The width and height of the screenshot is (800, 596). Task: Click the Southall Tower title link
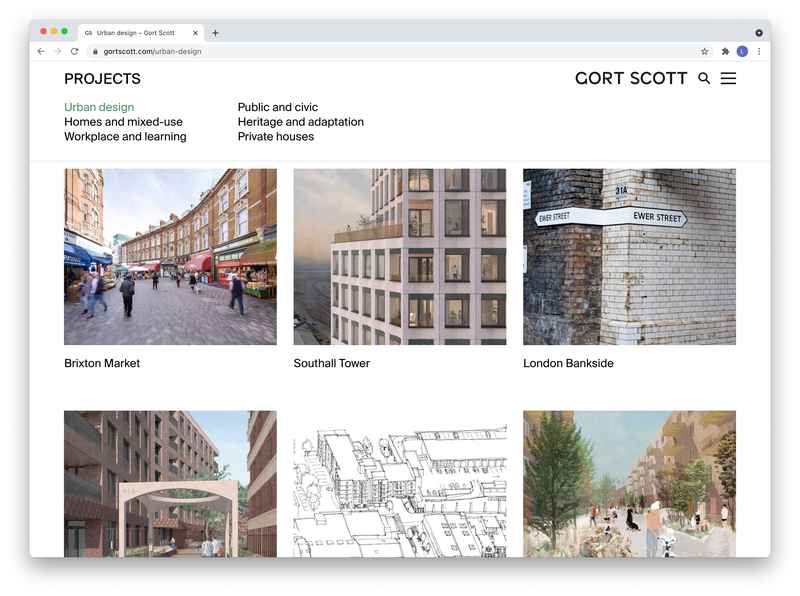[x=332, y=363]
